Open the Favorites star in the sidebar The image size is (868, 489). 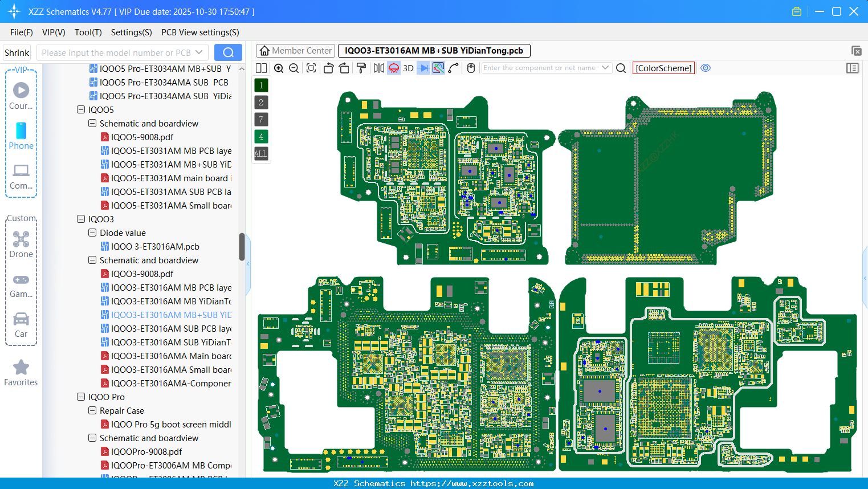click(x=21, y=373)
